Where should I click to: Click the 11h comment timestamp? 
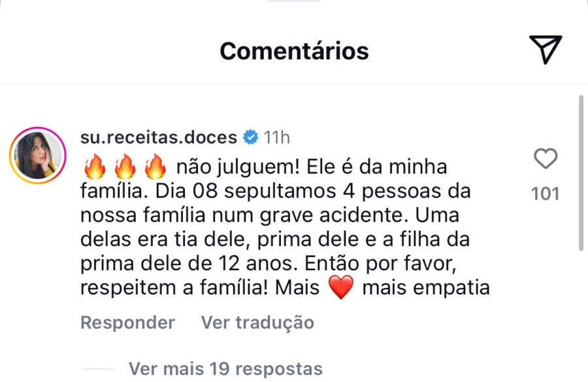tap(277, 137)
